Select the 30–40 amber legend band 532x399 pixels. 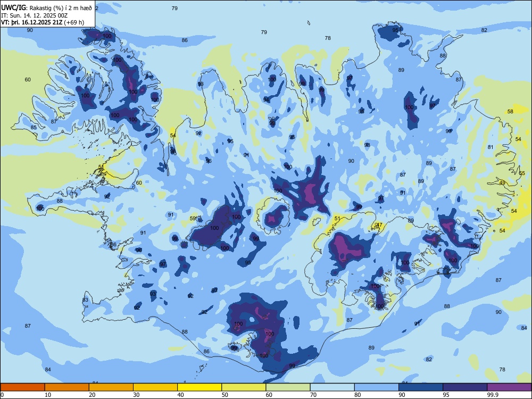point(155,387)
